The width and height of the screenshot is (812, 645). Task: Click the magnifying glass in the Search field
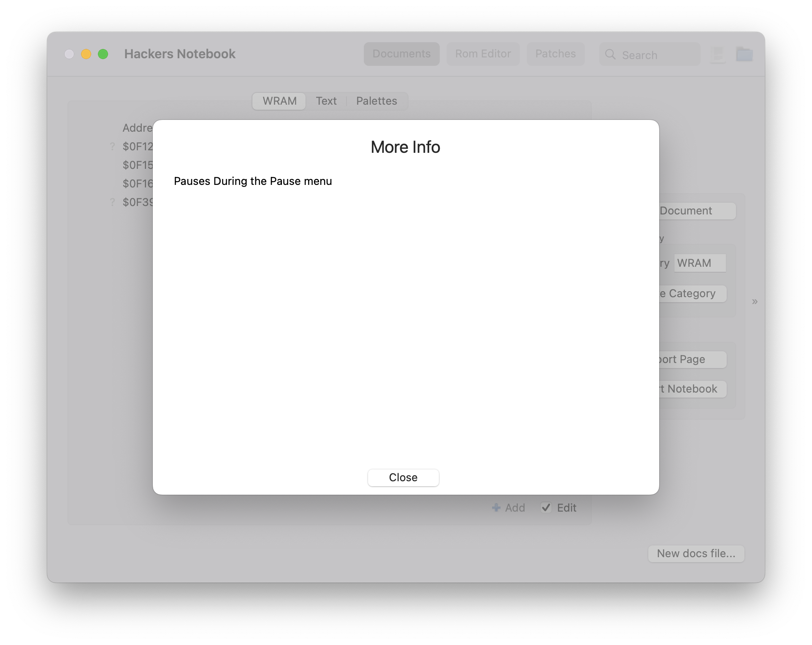pos(610,55)
